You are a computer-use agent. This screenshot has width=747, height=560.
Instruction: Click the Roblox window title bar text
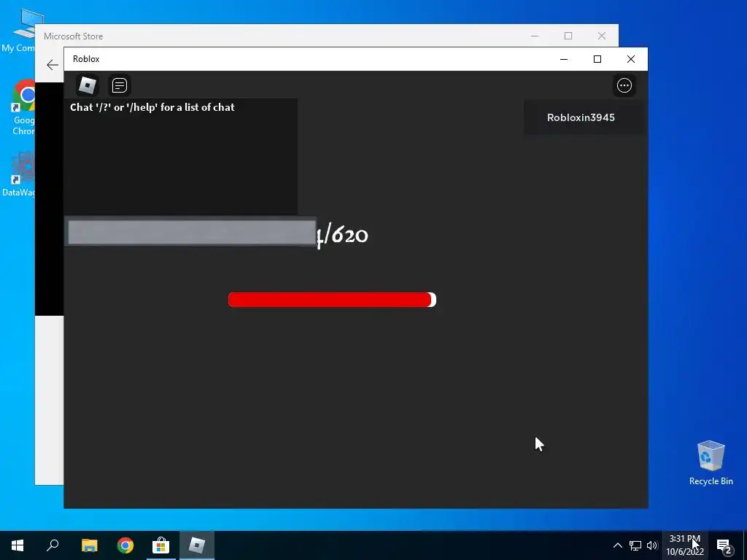[86, 59]
